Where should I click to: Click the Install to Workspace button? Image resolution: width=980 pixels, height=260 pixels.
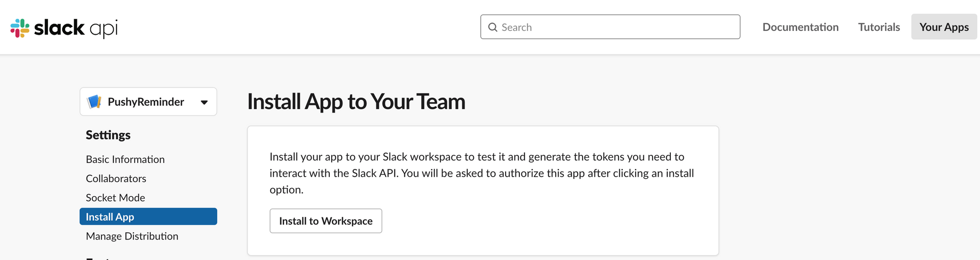point(326,221)
